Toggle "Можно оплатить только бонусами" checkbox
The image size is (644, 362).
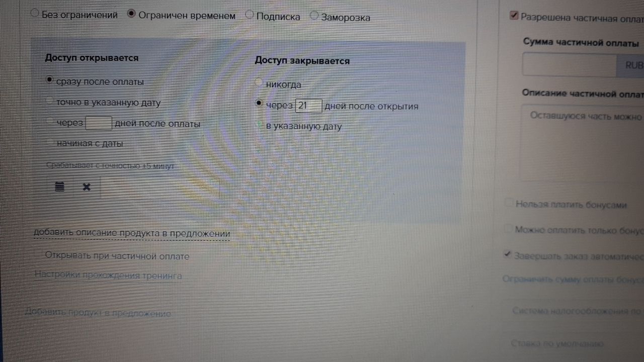(508, 229)
